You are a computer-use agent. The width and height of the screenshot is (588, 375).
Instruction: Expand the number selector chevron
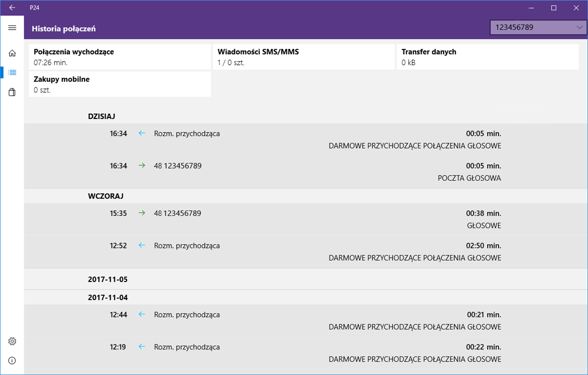pos(579,28)
